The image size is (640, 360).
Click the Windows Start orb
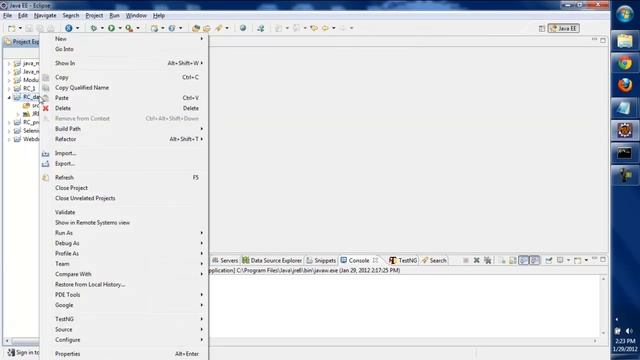click(624, 15)
